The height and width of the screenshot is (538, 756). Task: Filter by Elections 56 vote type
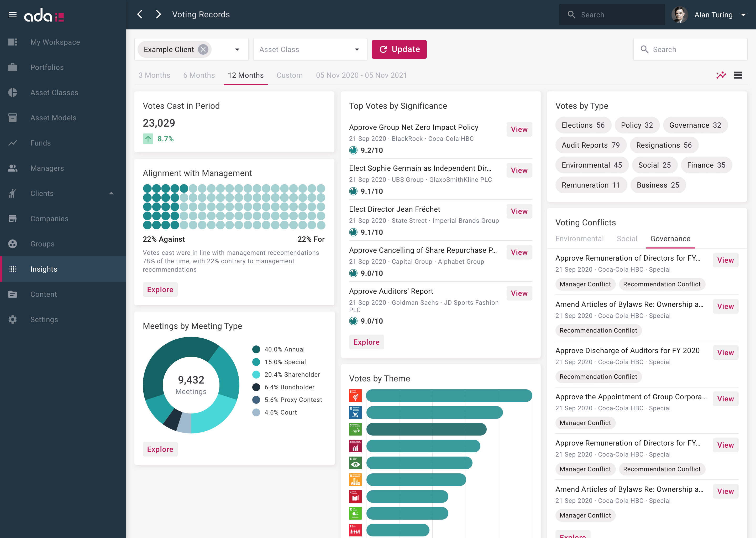tap(583, 125)
